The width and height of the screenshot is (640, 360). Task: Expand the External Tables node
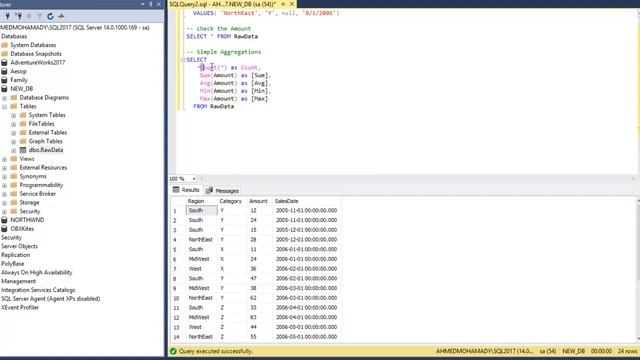13,133
